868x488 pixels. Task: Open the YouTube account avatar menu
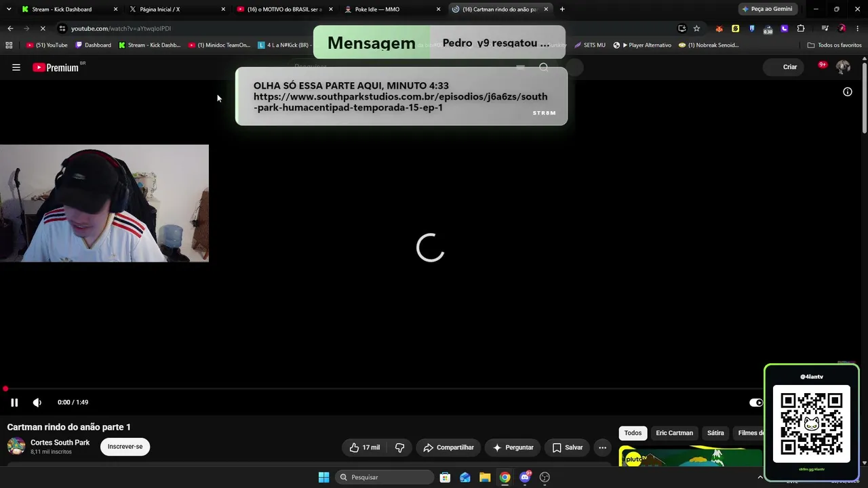tap(843, 67)
